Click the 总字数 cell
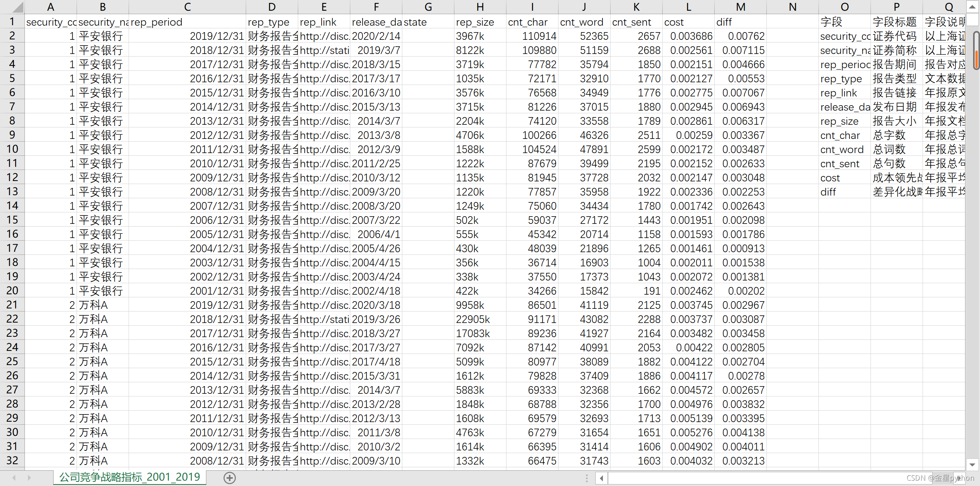 coord(897,135)
